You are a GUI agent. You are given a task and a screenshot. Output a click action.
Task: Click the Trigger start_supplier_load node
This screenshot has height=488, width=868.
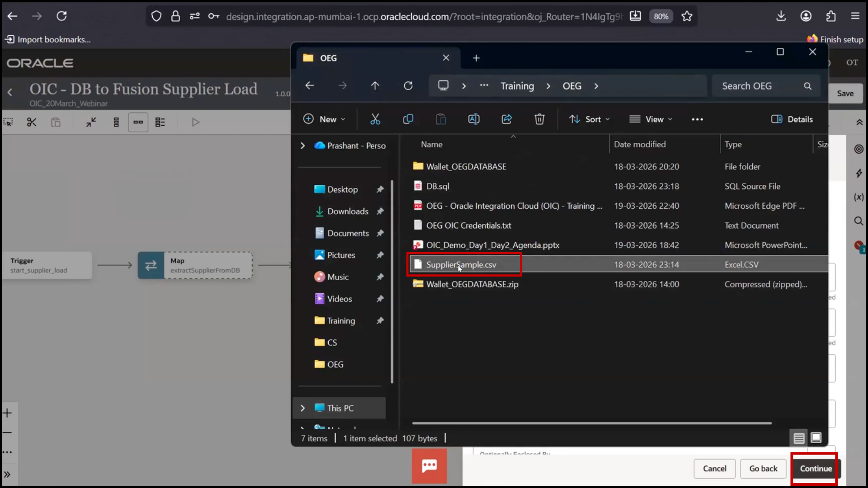(47, 265)
